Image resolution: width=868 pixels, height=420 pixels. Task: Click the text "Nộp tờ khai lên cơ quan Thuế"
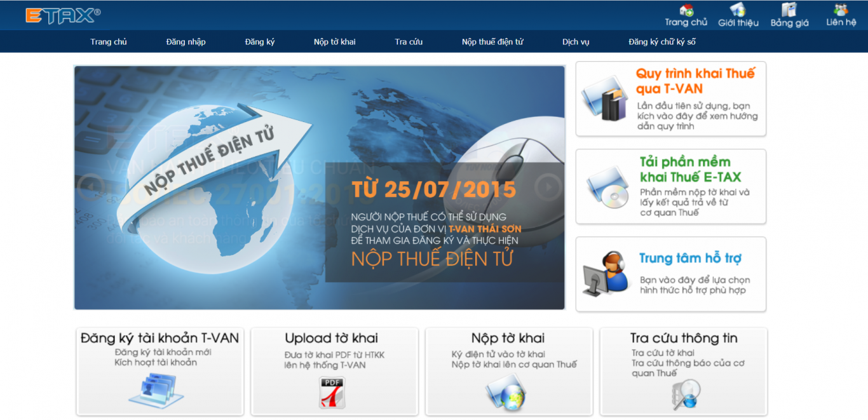pyautogui.click(x=514, y=364)
